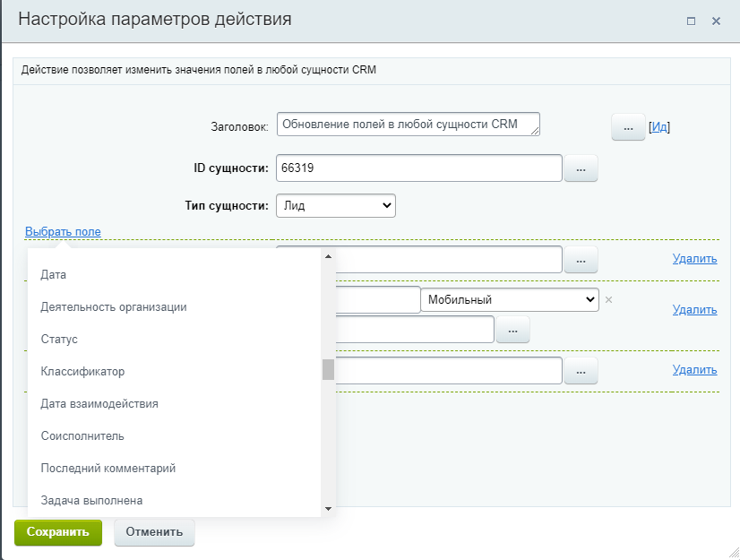Click the Сохранить button

pyautogui.click(x=58, y=531)
